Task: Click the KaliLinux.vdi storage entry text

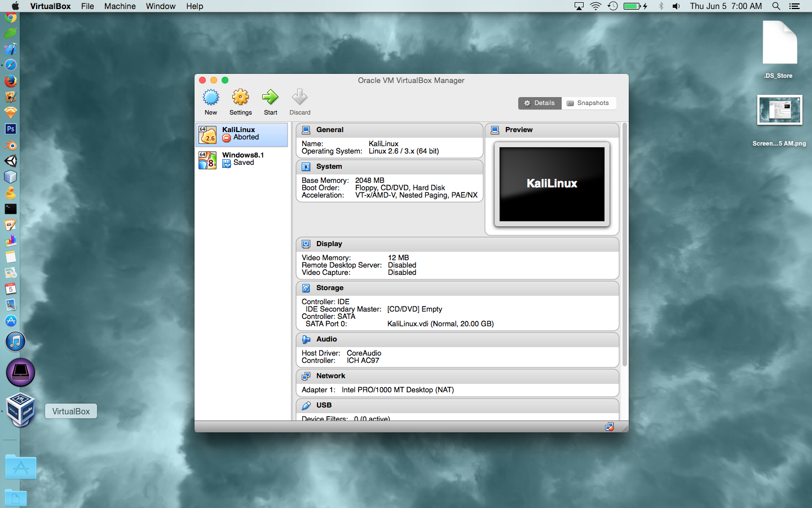Action: (x=440, y=324)
